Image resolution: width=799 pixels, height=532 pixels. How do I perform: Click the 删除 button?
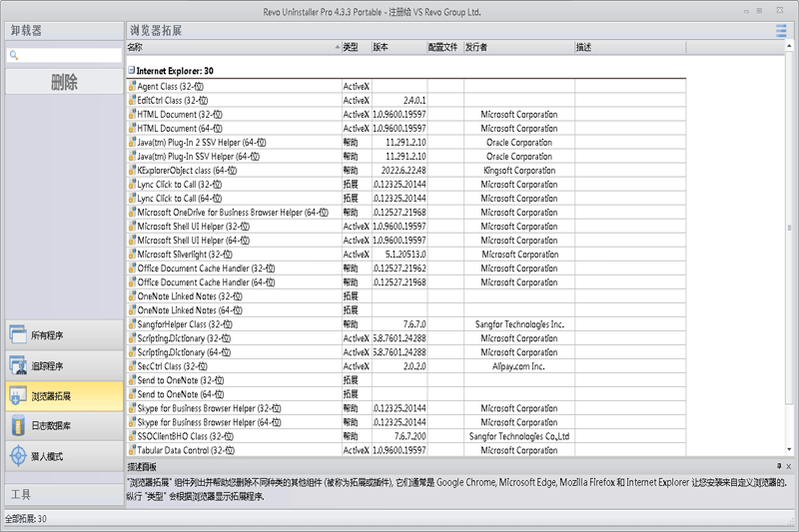(x=64, y=82)
